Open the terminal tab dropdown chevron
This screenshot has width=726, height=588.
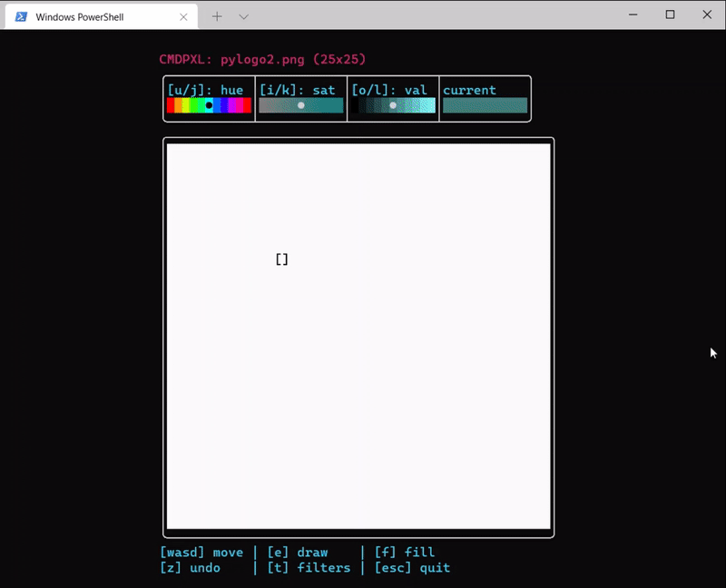[x=242, y=15]
